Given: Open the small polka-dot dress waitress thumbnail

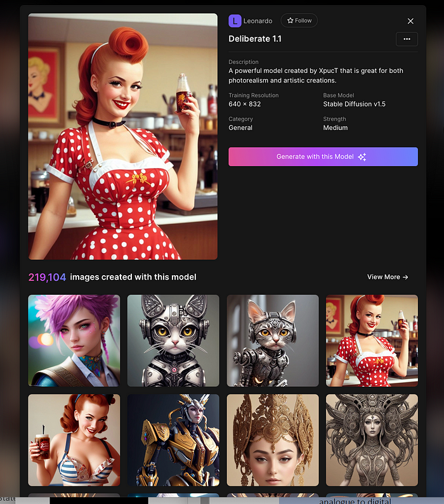Looking at the screenshot, I should (x=372, y=340).
